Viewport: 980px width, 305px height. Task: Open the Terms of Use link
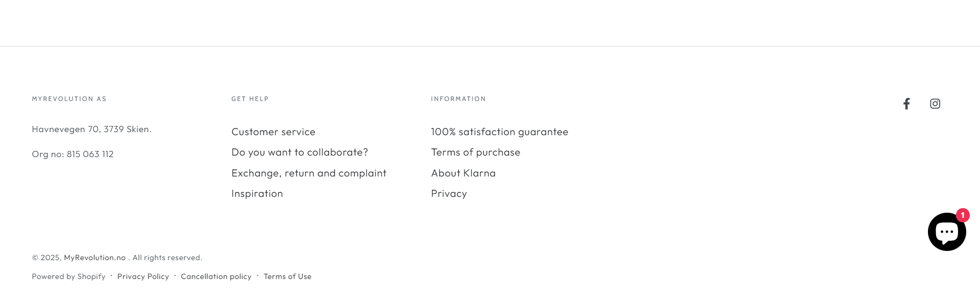(287, 277)
